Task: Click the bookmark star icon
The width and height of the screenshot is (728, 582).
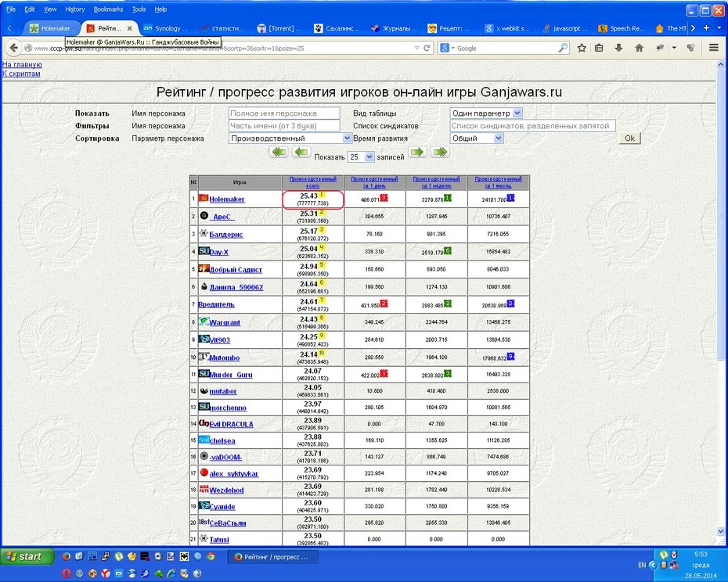Action: tap(582, 48)
